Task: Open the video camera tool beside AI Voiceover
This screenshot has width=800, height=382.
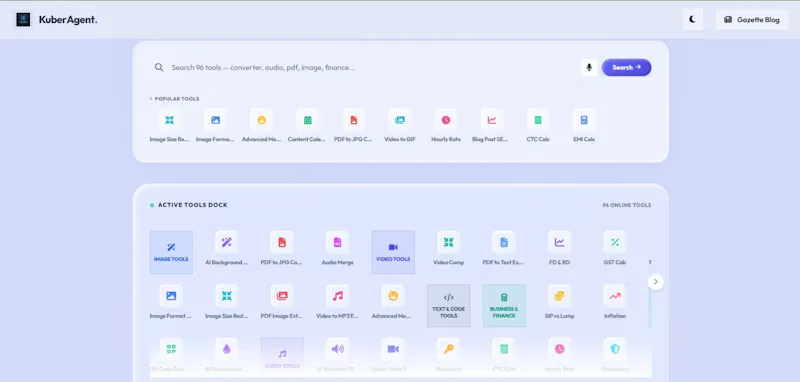Action: click(392, 355)
